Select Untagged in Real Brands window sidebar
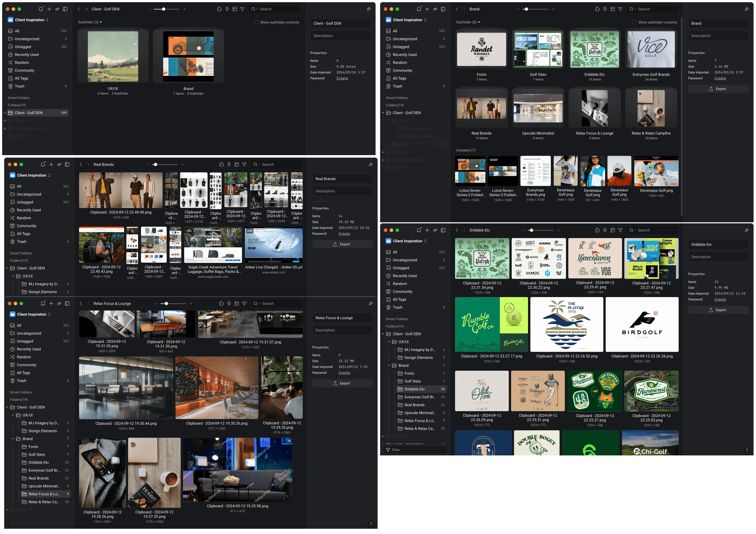Screen dimensions: 756x534 (39, 202)
